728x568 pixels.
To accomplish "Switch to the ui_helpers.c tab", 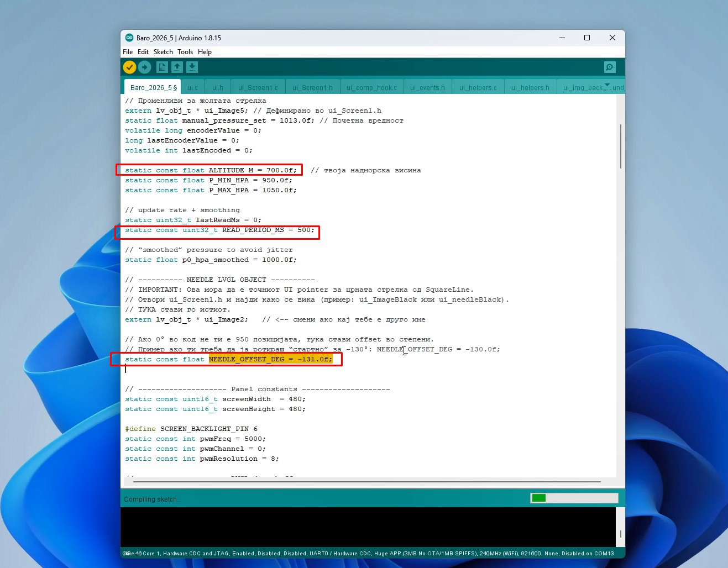I will coord(478,87).
